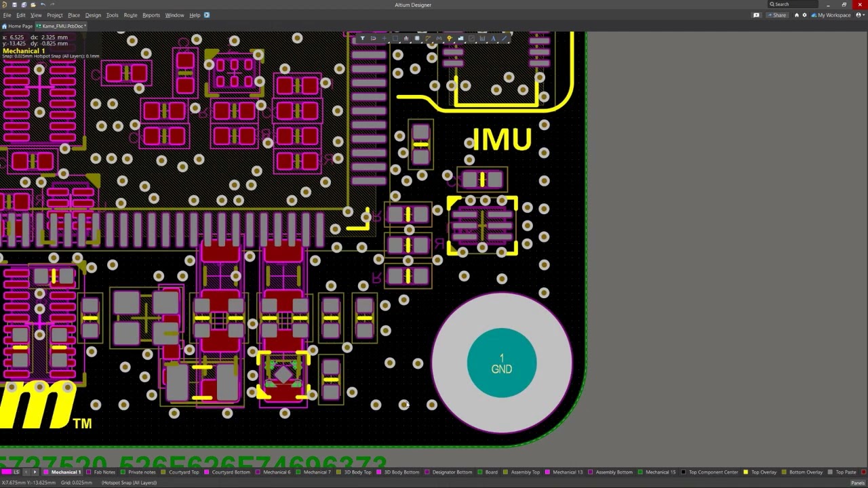The height and width of the screenshot is (488, 868).
Task: Click the place line tool icon
Action: (504, 39)
